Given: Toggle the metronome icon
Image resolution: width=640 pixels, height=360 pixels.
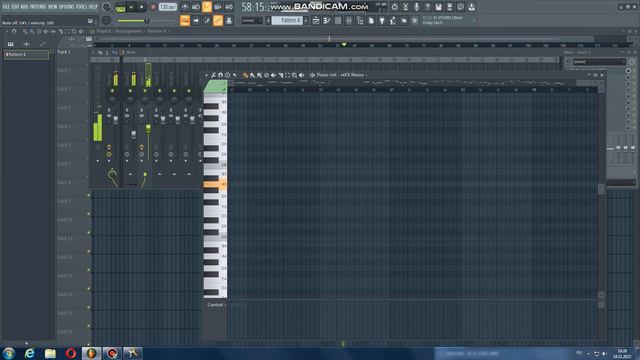Looking at the screenshot, I should pos(185,7).
